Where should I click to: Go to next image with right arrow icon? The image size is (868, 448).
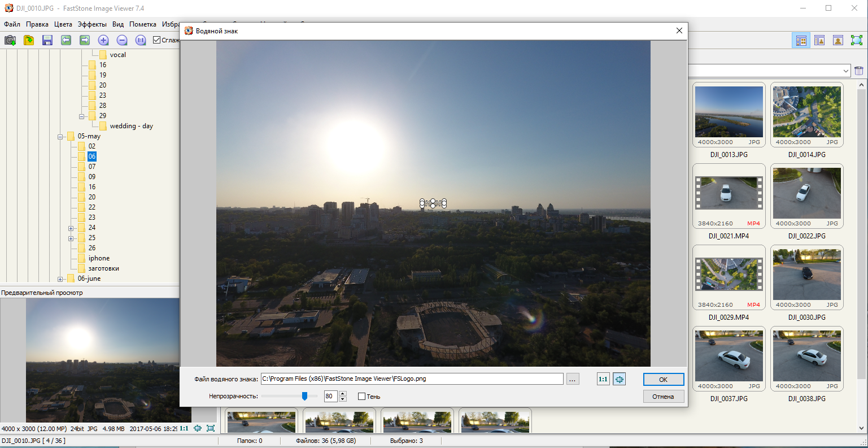click(x=85, y=40)
